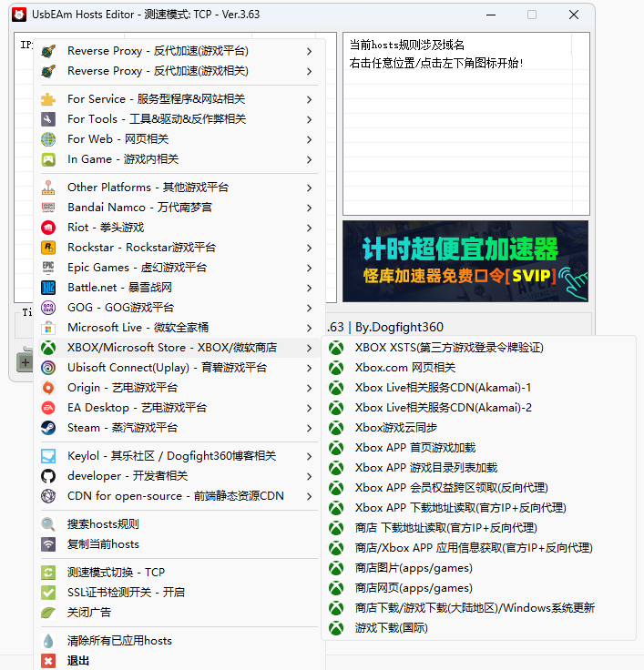
Task: Choose Xbox APP 下载地址读取(官方IP+反向代理)
Action: coord(478,508)
